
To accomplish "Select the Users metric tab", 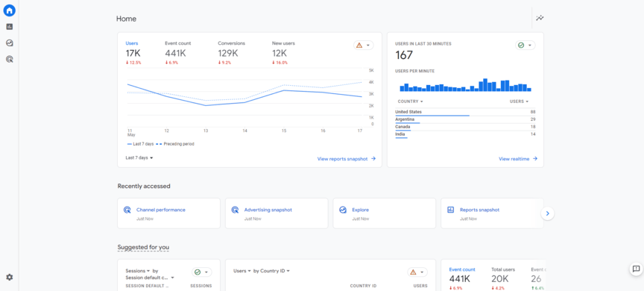I will (x=133, y=53).
